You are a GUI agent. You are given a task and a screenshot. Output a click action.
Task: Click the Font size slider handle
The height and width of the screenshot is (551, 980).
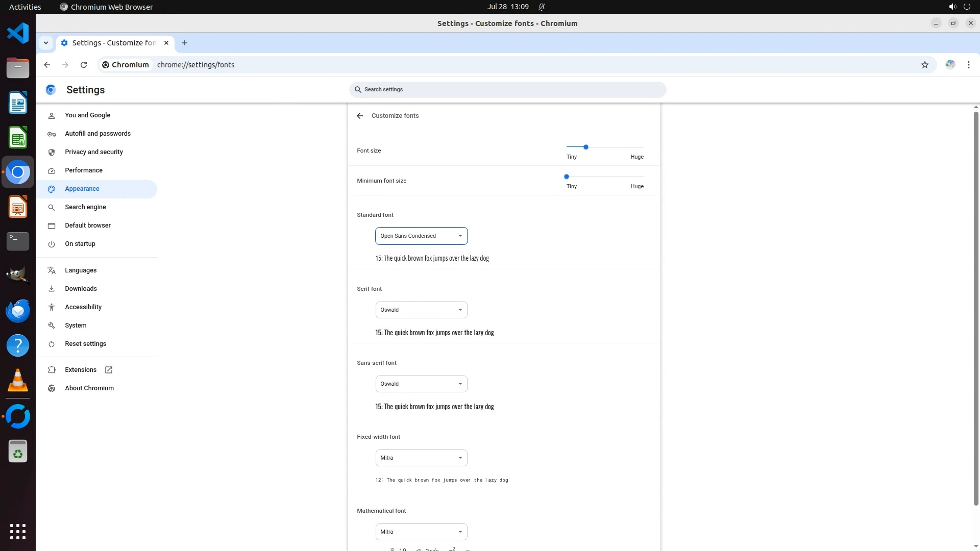coord(586,147)
